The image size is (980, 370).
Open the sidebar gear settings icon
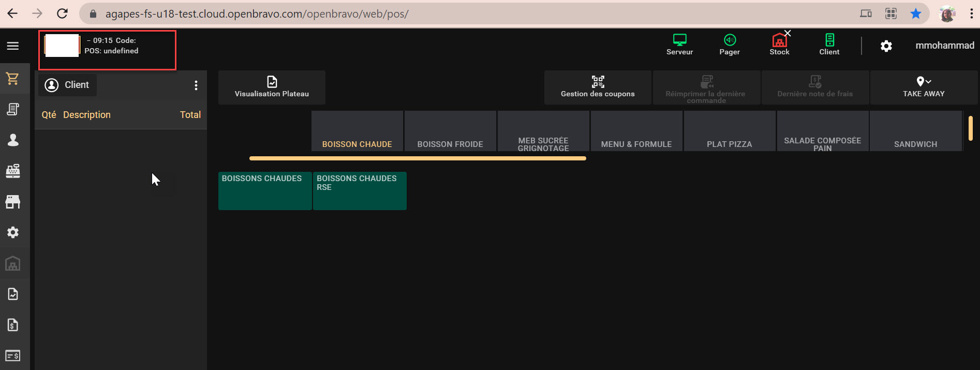[13, 232]
